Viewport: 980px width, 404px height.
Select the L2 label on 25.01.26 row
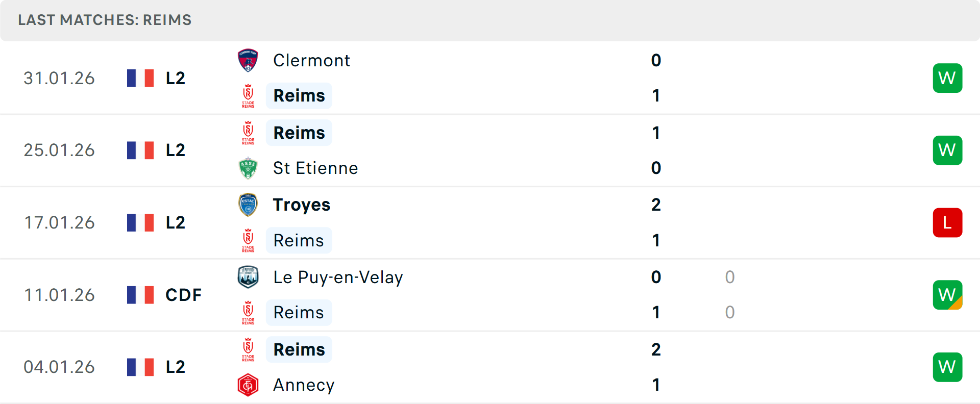176,150
